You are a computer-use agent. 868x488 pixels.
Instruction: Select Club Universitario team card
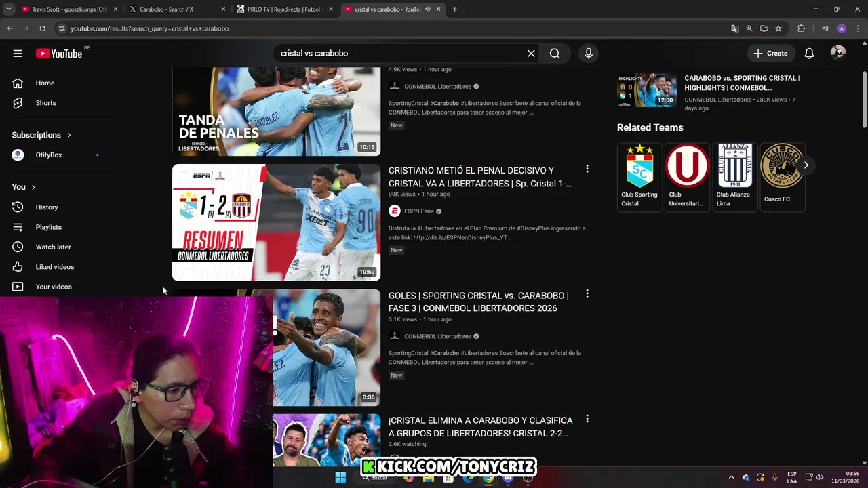[x=687, y=177]
